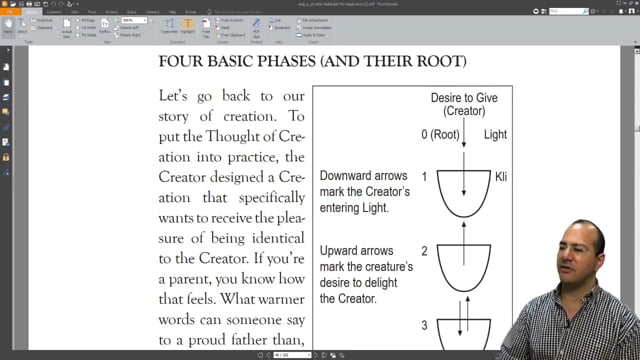Viewport: 640px width, 360px height.
Task: Open the File menu tab
Action: tap(9, 12)
